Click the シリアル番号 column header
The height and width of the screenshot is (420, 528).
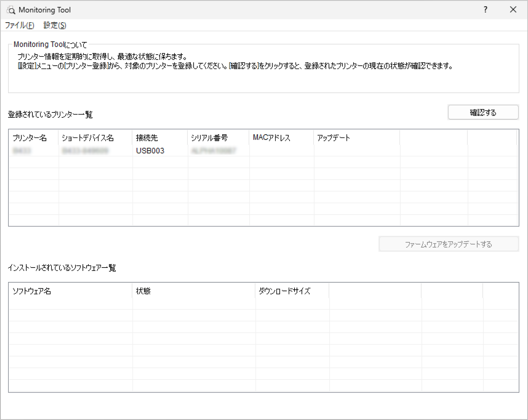(209, 138)
